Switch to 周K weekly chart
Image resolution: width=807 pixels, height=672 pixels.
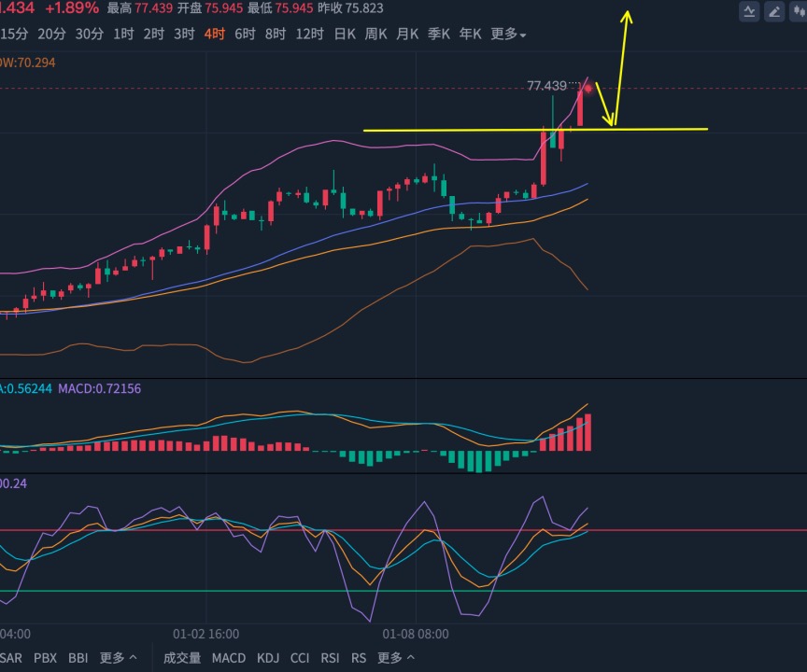[x=375, y=34]
